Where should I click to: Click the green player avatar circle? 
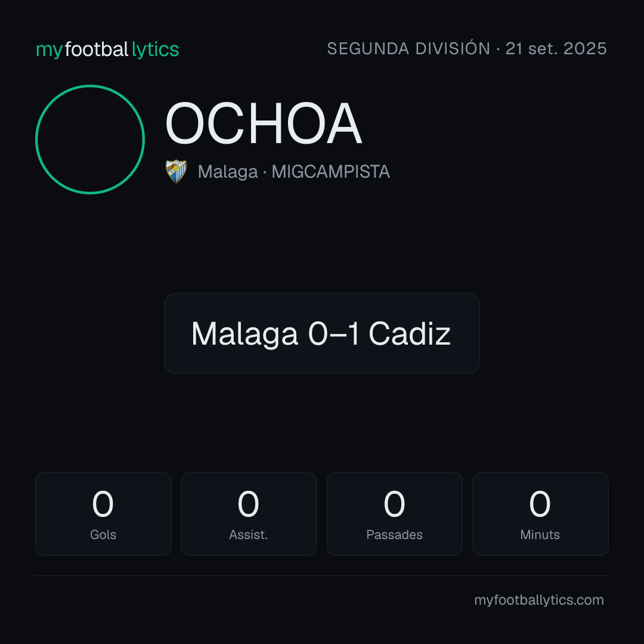tap(90, 139)
